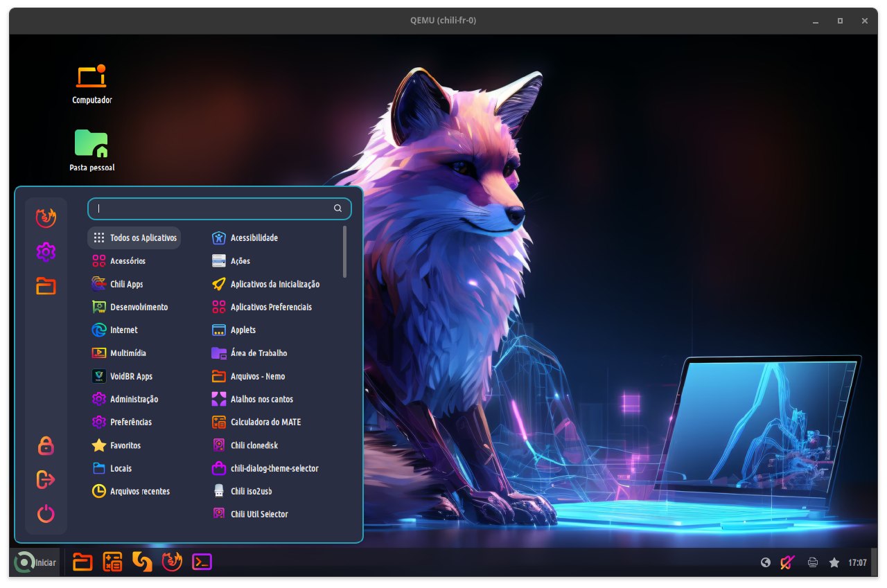Open Firefox from the menu sidebar
Screen dimensions: 887x588
coord(46,217)
